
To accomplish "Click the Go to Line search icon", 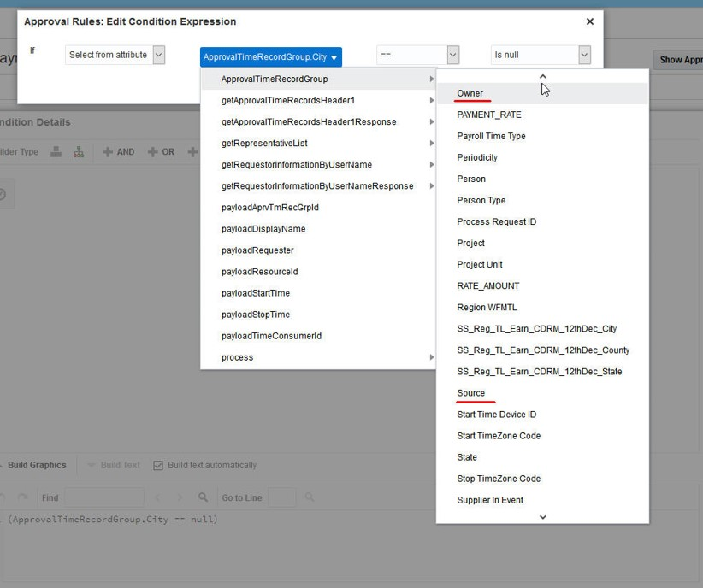I will click(310, 497).
